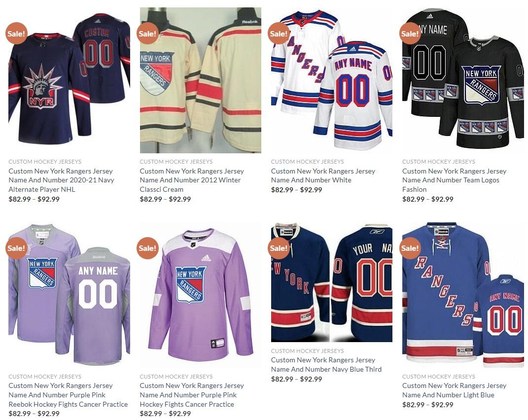Select Custom Hockey Jerseys category above Light Blue jersey
528x420 pixels.
(438, 376)
